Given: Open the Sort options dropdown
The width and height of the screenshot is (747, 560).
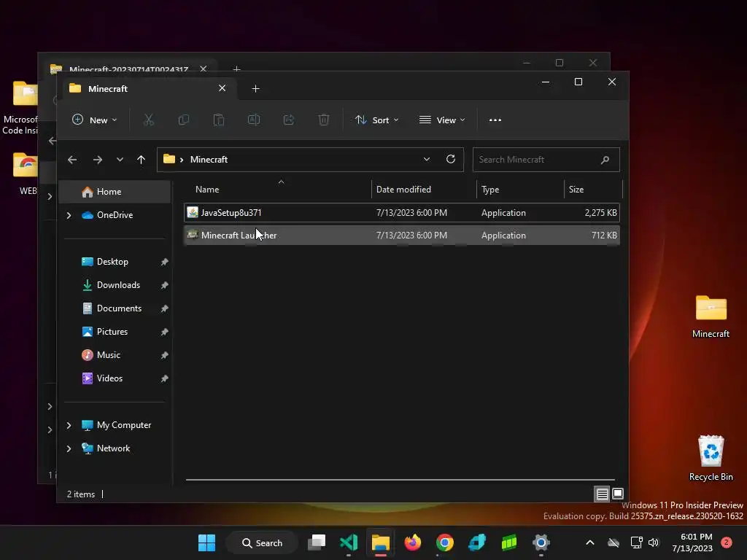Looking at the screenshot, I should (x=377, y=120).
